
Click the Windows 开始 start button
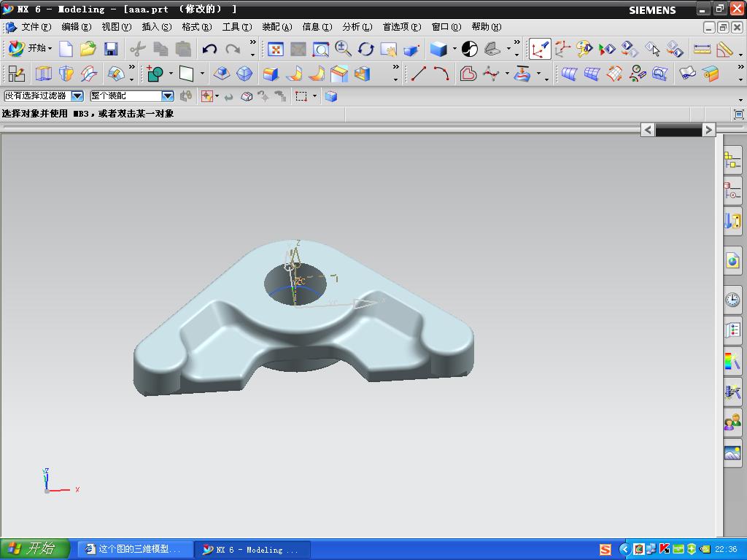[x=34, y=549]
